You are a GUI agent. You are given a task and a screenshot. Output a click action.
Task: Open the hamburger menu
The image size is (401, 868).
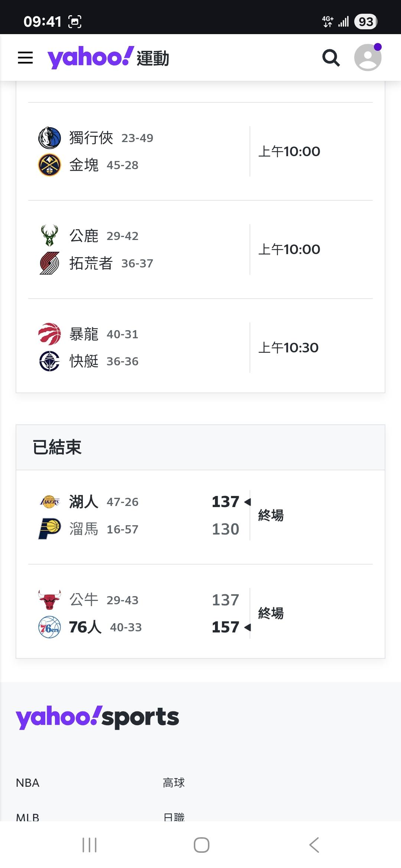tap(25, 58)
